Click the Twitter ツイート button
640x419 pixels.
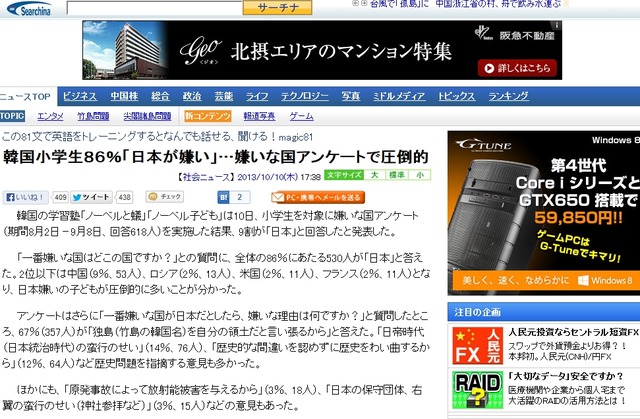point(92,197)
